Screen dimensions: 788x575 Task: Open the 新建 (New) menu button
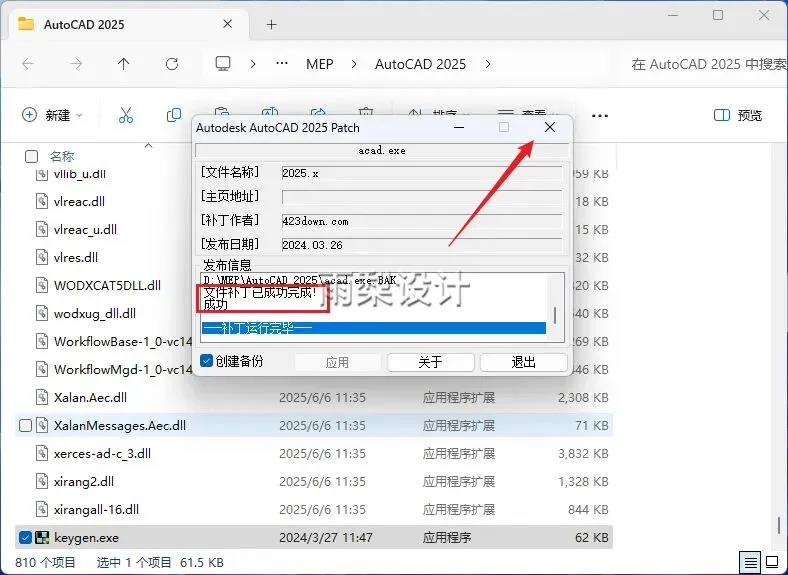point(52,115)
